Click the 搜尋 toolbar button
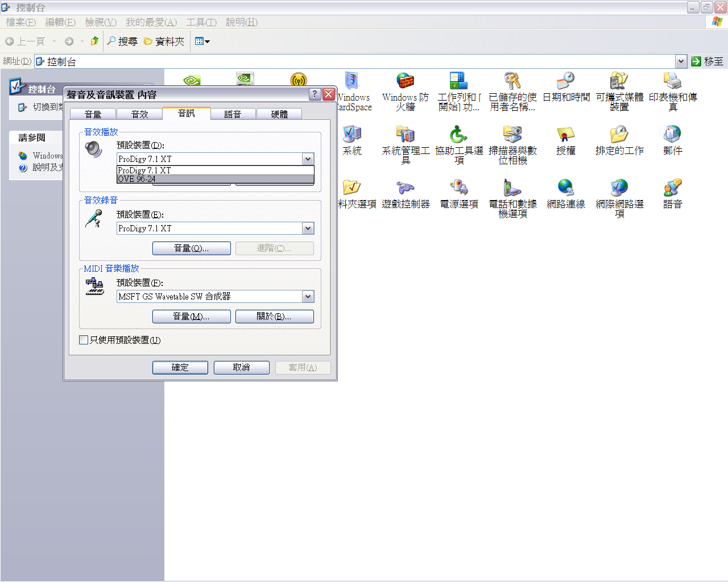 tap(122, 41)
